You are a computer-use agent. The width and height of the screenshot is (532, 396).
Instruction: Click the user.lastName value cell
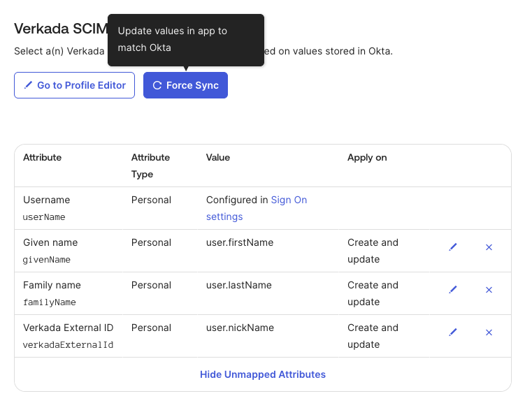tap(239, 285)
